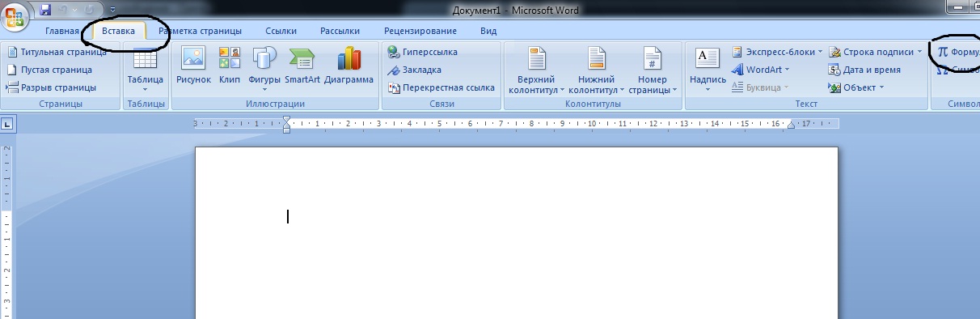Expand the WordArt dropdown arrow

(x=787, y=70)
